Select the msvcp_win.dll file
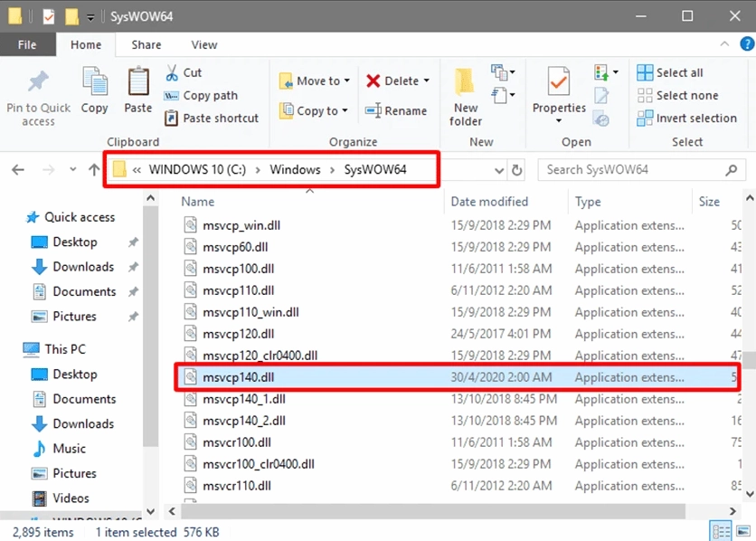This screenshot has height=541, width=756. (x=460, y=225)
